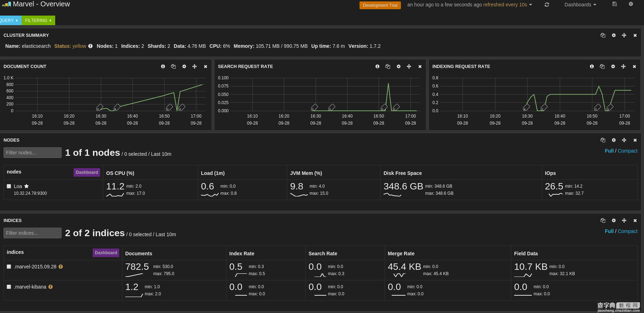Sort nodes by OS CPU (%) column
644x313 pixels.
point(120,173)
